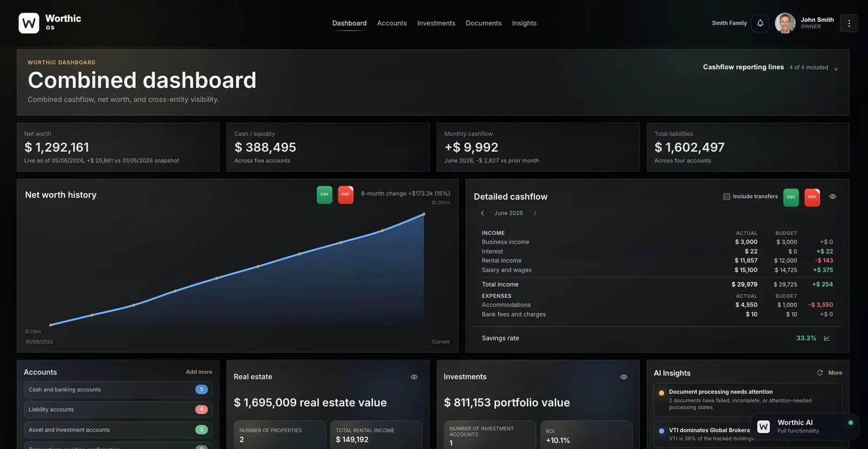Open Document processing needs attention insight
The width and height of the screenshot is (868, 449).
coord(748,399)
